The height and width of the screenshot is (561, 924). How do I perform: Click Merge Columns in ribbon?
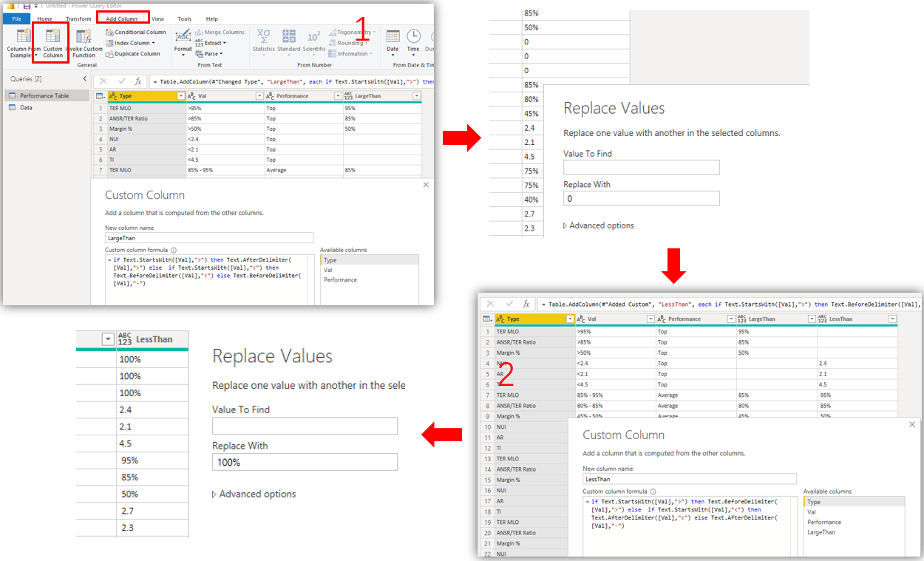click(x=220, y=33)
